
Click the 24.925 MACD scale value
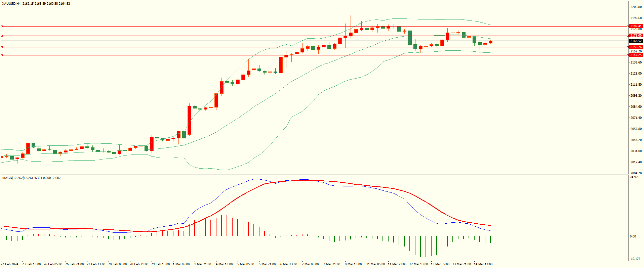point(635,177)
